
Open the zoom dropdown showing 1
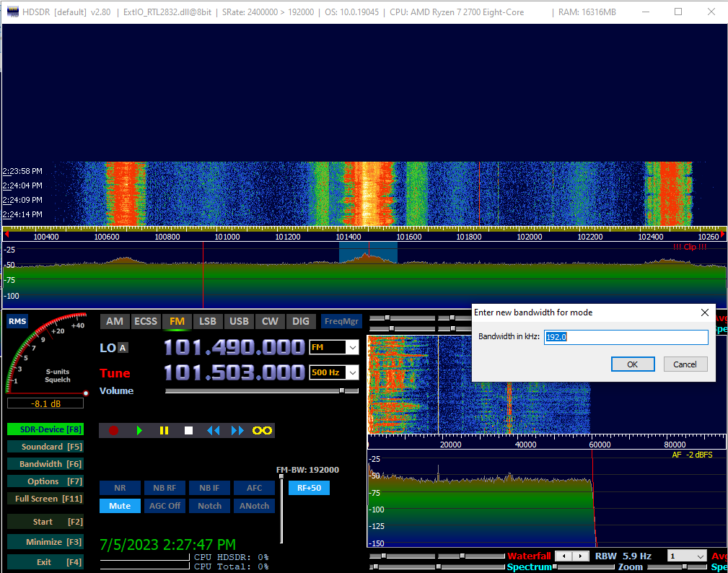coord(687,556)
